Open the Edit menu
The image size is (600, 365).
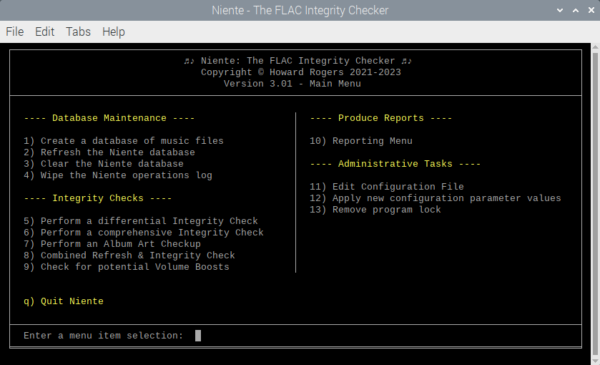pyautogui.click(x=44, y=32)
